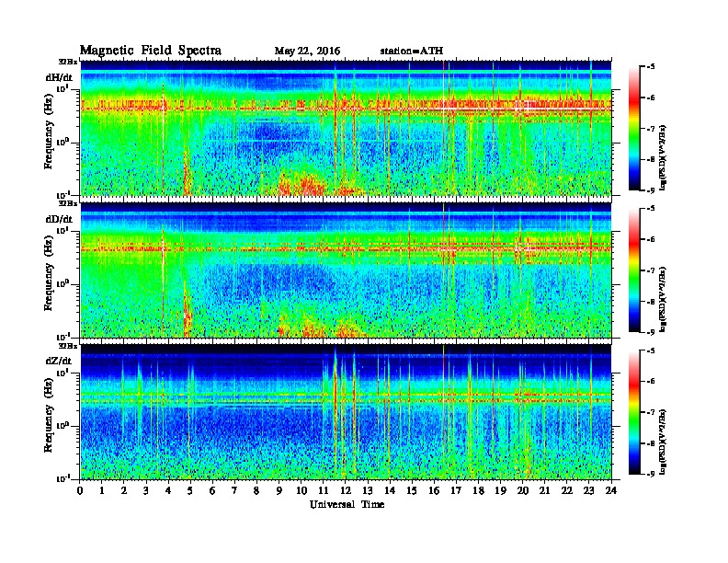
Task: Click the hour 14 tick label on time axis
Action: [x=390, y=490]
